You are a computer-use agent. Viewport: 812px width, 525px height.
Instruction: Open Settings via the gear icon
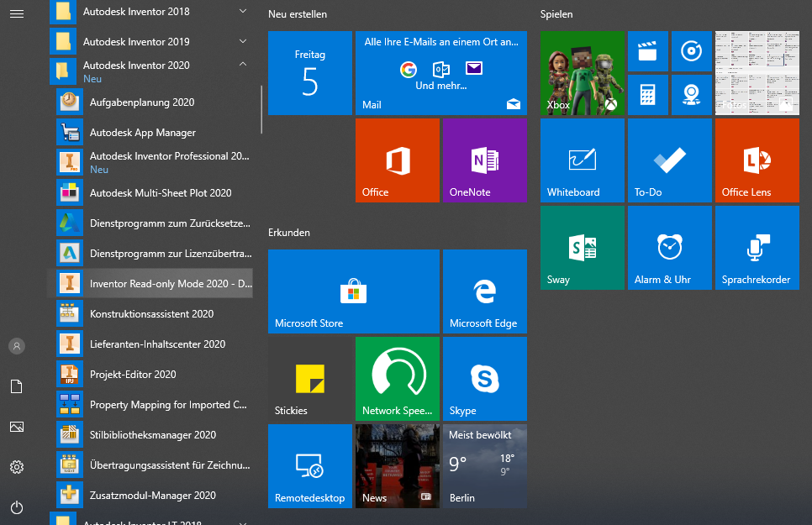coord(17,467)
